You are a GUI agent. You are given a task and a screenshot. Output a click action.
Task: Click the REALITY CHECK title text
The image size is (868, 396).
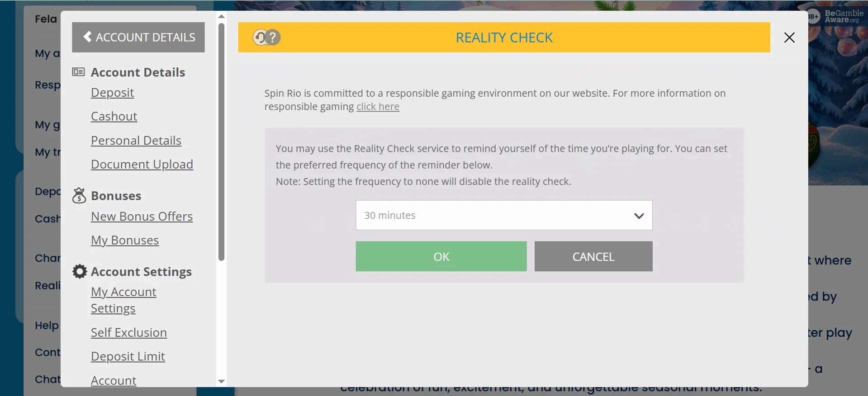coord(504,38)
